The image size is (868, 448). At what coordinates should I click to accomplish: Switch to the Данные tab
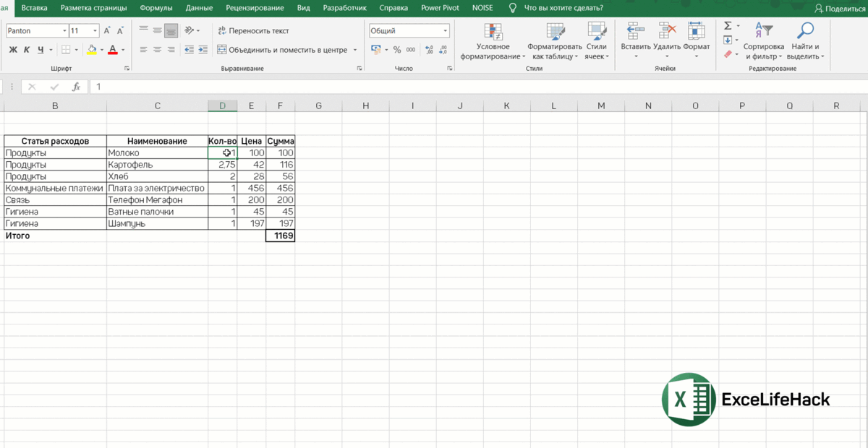point(199,8)
